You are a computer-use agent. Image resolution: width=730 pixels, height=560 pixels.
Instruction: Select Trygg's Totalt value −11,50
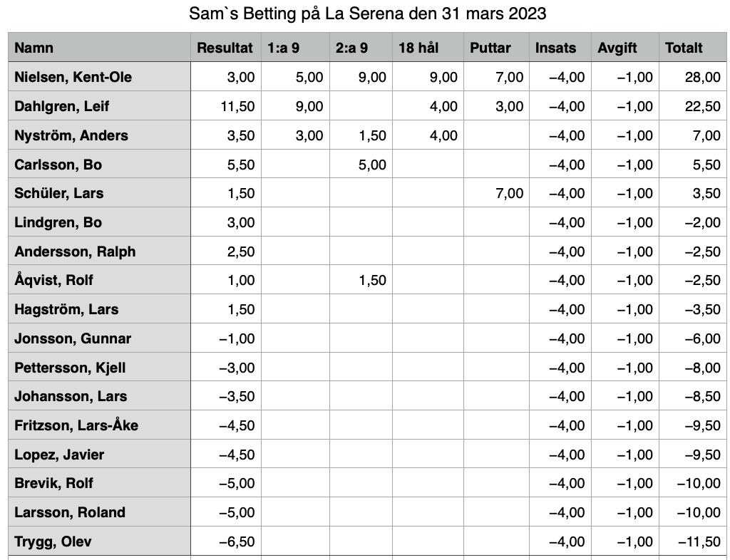click(x=693, y=541)
